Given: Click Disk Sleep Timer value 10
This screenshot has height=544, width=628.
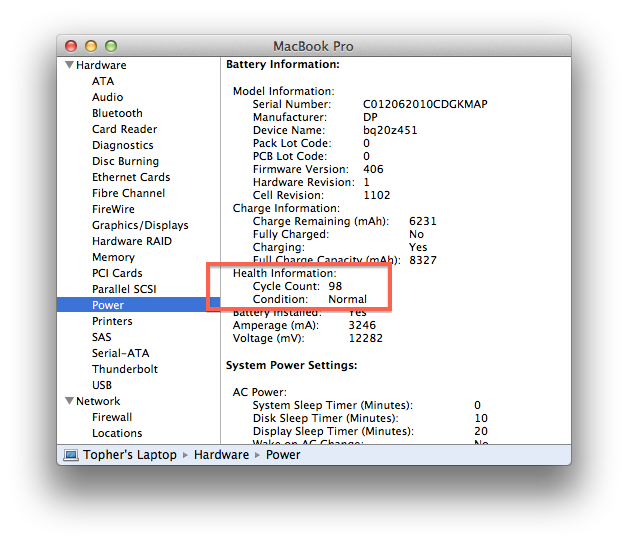Looking at the screenshot, I should pos(481,418).
